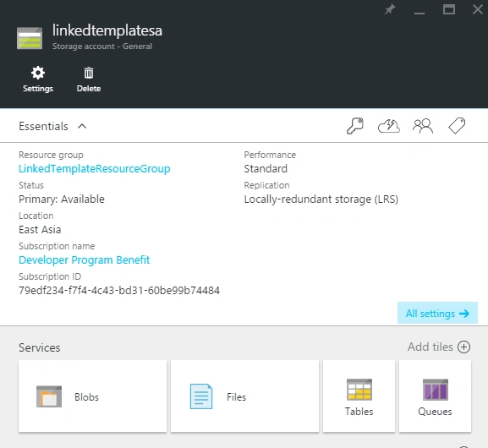Click the storage account icon near title
Viewport: 488px width, 448px height.
tap(30, 38)
